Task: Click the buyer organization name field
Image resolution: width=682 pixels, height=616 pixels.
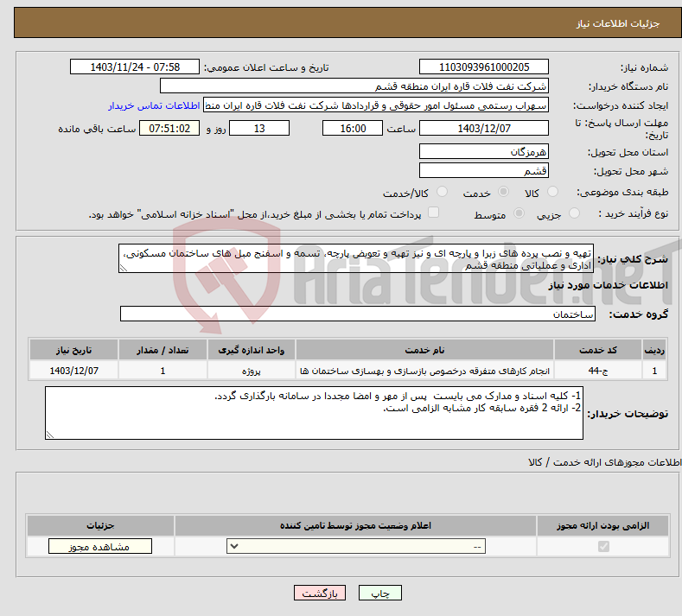Action: click(x=354, y=86)
